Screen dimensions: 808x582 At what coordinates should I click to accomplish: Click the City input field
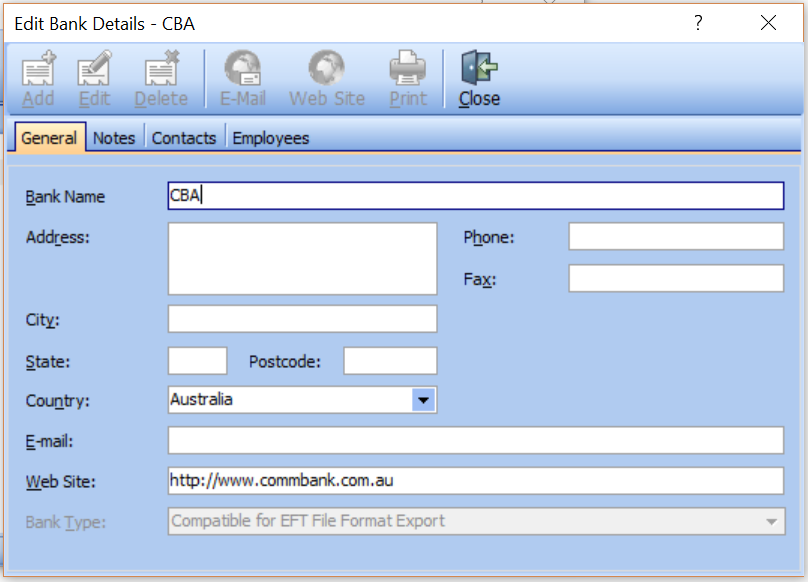302,319
